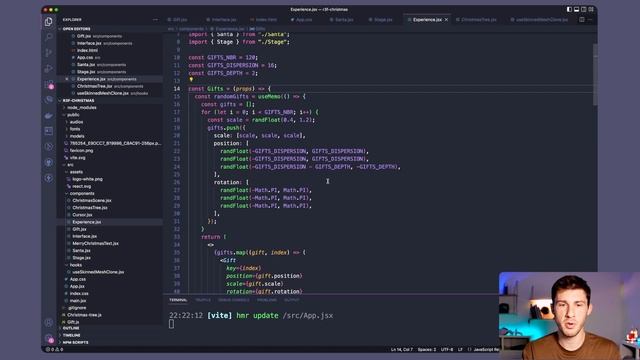Image resolution: width=640 pixels, height=360 pixels.
Task: Expand the audios folder
Action: click(76, 122)
